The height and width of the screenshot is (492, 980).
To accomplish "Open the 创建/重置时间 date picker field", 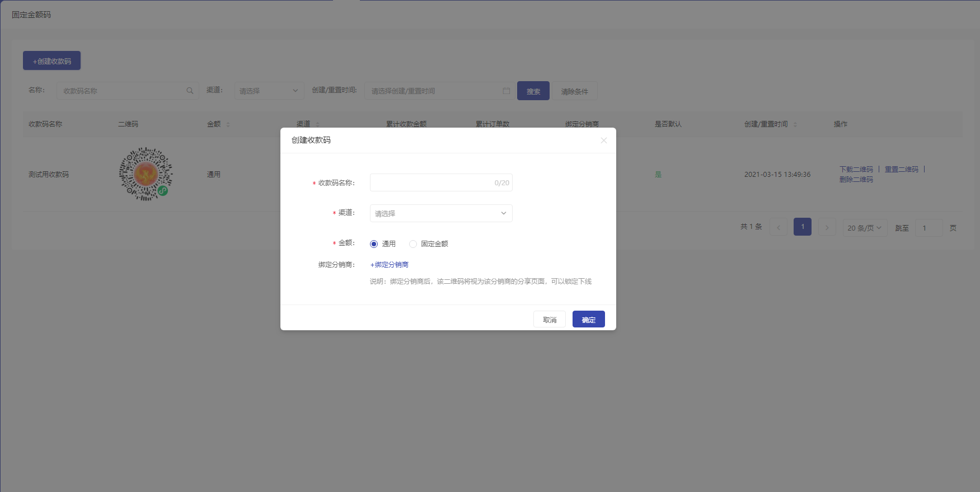I will (439, 91).
